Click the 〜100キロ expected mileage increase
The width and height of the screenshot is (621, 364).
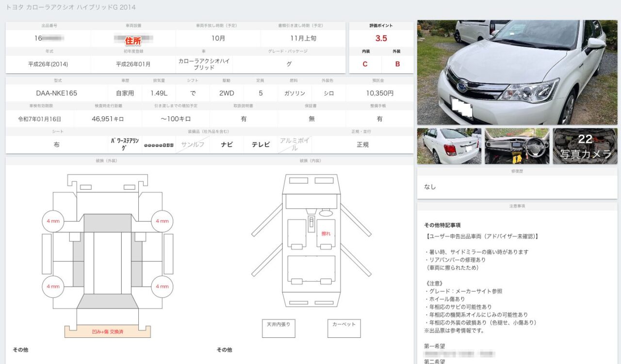click(x=176, y=119)
